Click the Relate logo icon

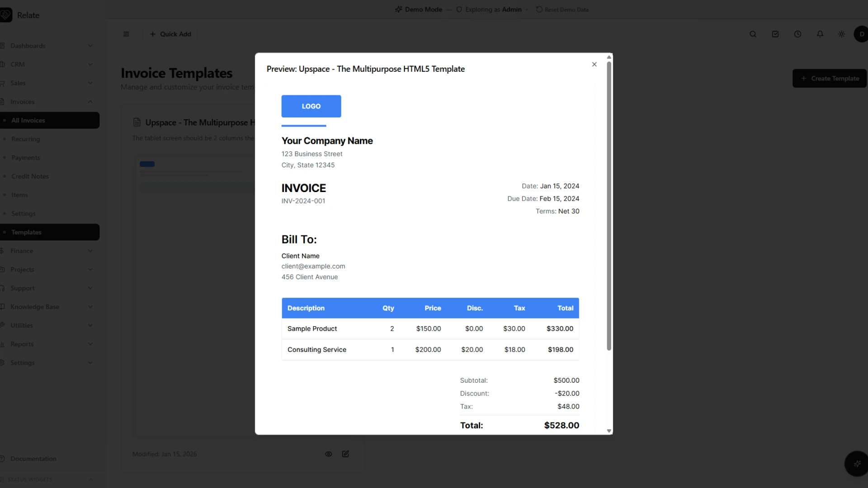point(6,15)
